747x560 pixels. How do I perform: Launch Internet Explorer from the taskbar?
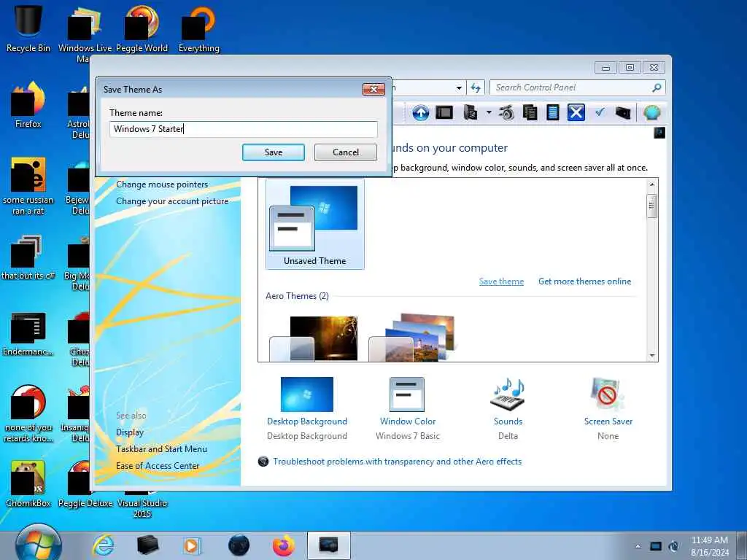coord(103,545)
